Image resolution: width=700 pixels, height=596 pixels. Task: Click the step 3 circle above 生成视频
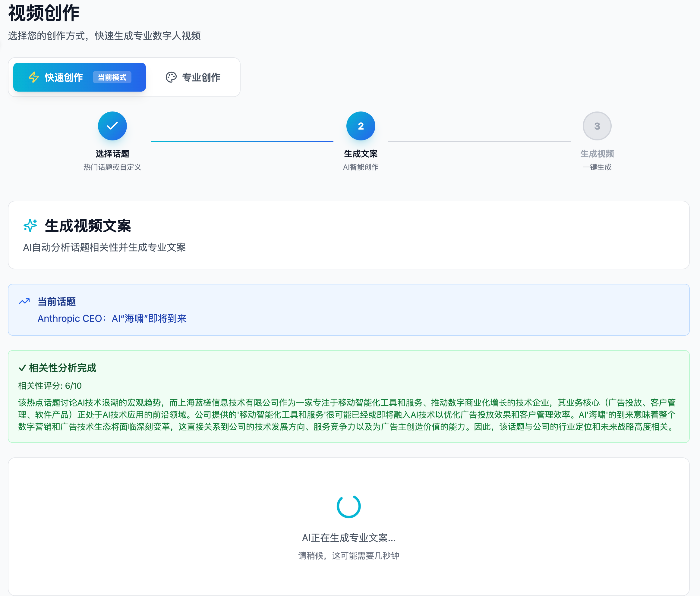[x=597, y=126]
